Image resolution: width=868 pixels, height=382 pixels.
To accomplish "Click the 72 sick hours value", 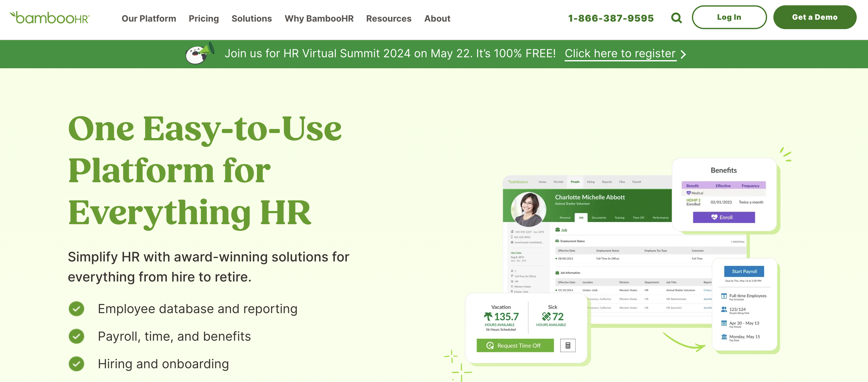I will pos(558,316).
